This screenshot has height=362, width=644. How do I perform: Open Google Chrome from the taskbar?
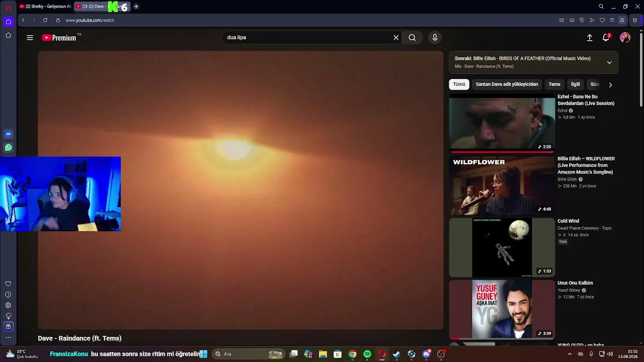(353, 354)
